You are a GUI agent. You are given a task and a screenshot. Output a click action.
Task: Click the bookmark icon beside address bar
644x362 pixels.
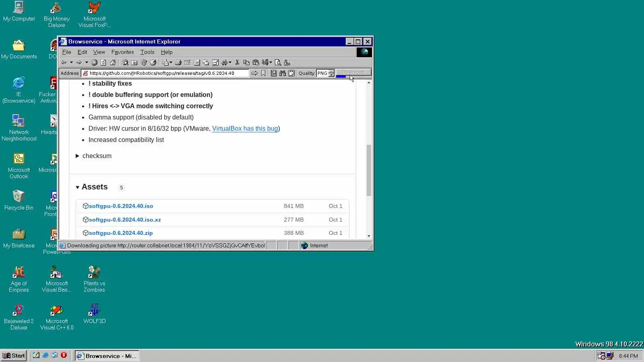point(263,73)
